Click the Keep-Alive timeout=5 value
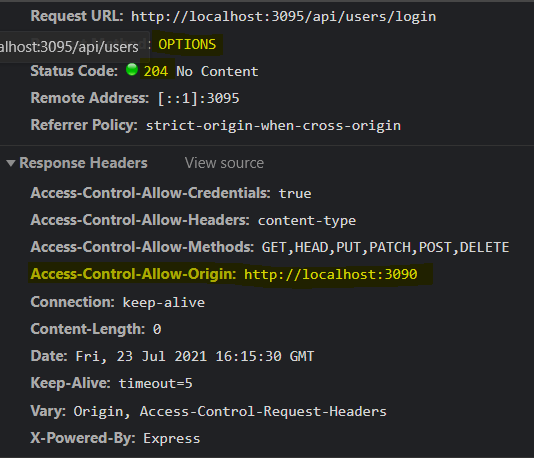 click(155, 383)
